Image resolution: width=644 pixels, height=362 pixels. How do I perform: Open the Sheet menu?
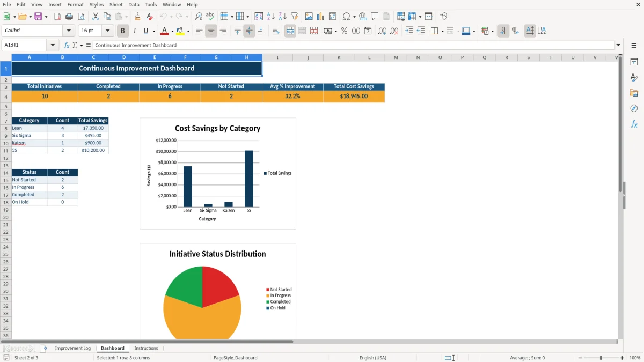click(116, 4)
